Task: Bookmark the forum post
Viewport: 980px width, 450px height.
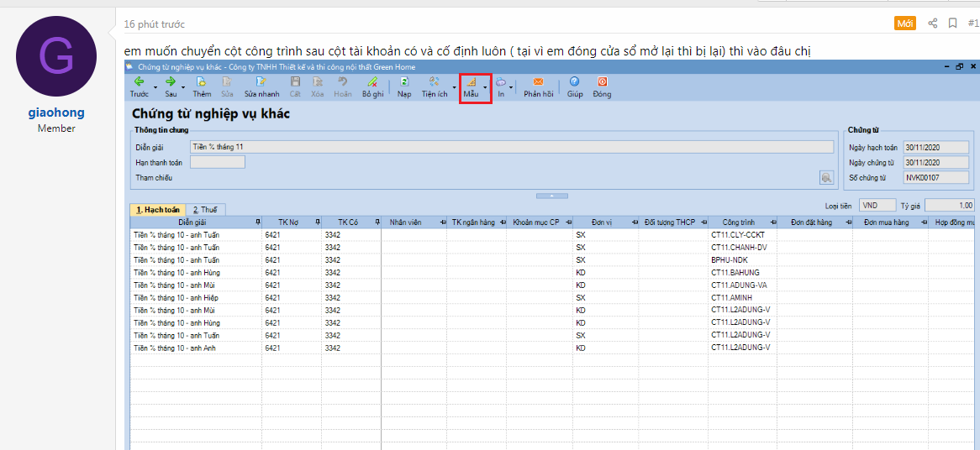Action: point(952,24)
